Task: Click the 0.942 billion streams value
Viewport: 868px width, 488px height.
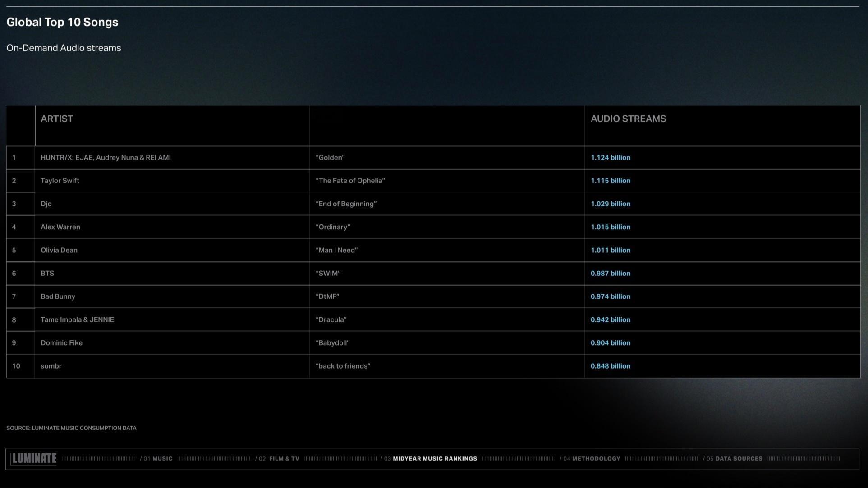Action: [611, 320]
